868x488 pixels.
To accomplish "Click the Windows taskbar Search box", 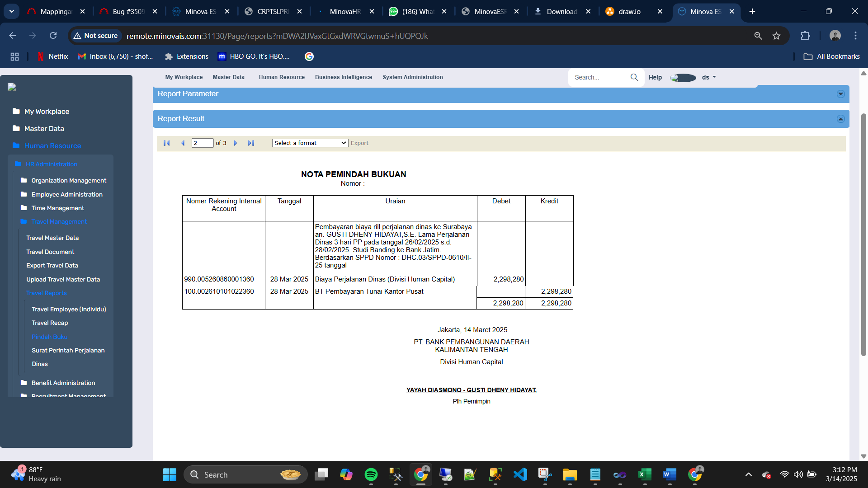I will tap(245, 474).
